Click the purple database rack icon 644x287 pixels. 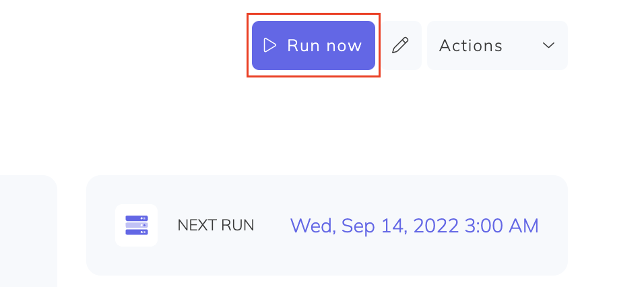click(x=136, y=225)
